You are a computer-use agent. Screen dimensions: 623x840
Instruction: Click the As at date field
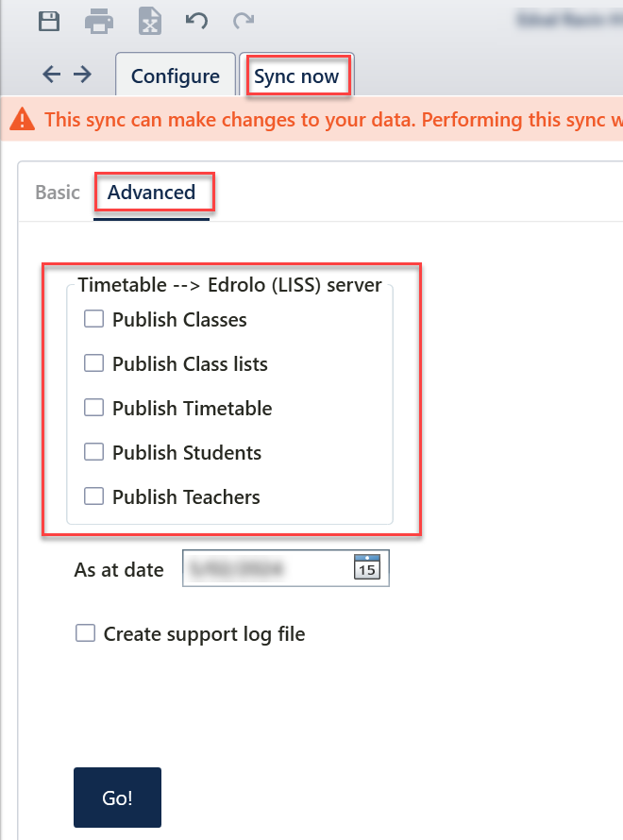[x=264, y=569]
